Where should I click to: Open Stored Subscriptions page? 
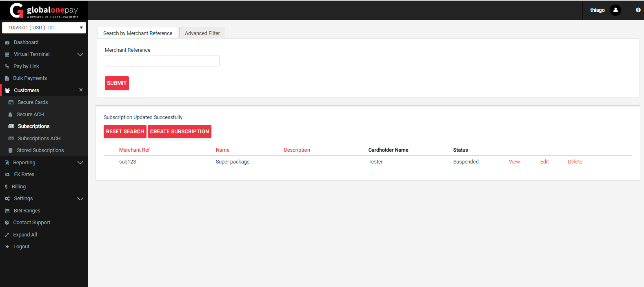tap(40, 150)
